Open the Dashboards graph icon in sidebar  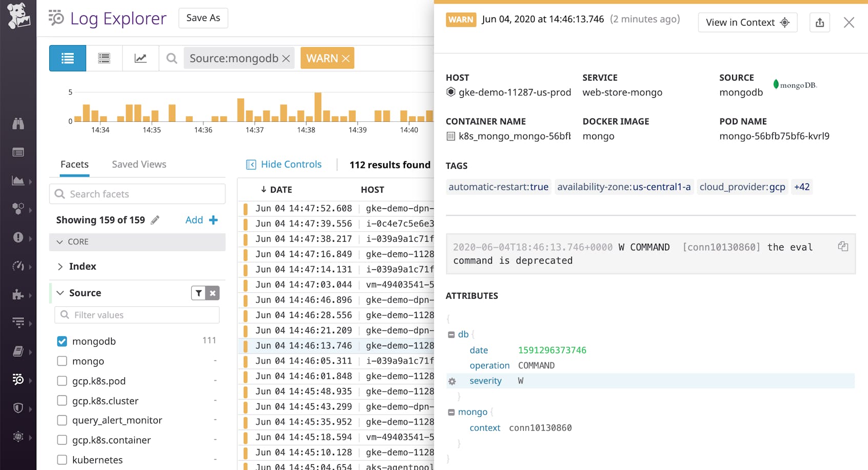click(17, 181)
